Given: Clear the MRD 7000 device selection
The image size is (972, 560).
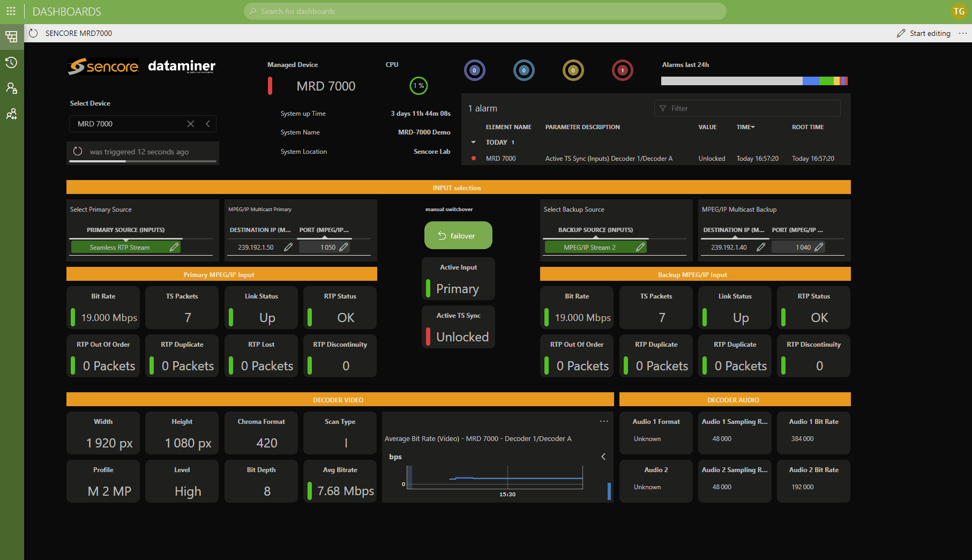Looking at the screenshot, I should 190,124.
